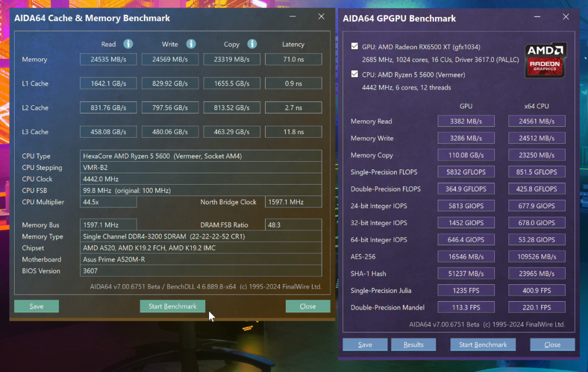
Task: Save the GPGPU Benchmark results
Action: click(365, 344)
